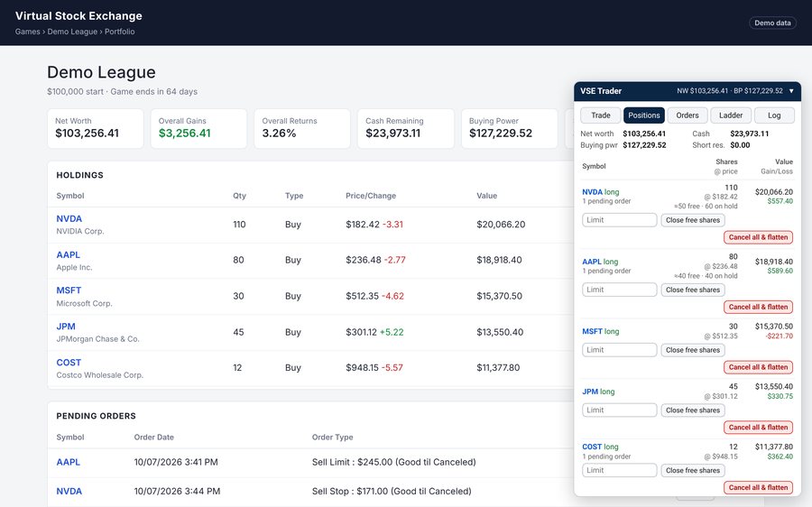The height and width of the screenshot is (507, 812).
Task: Open COST link in VSE Trader panel
Action: 592,447
